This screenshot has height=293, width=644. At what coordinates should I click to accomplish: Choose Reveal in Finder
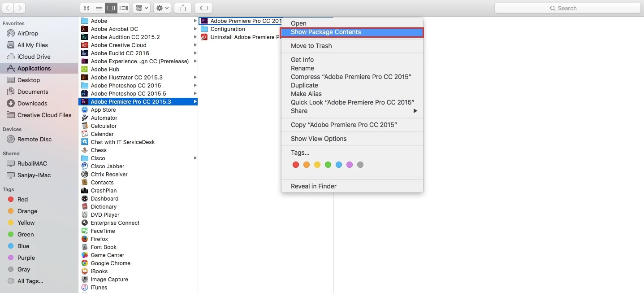tap(352, 186)
